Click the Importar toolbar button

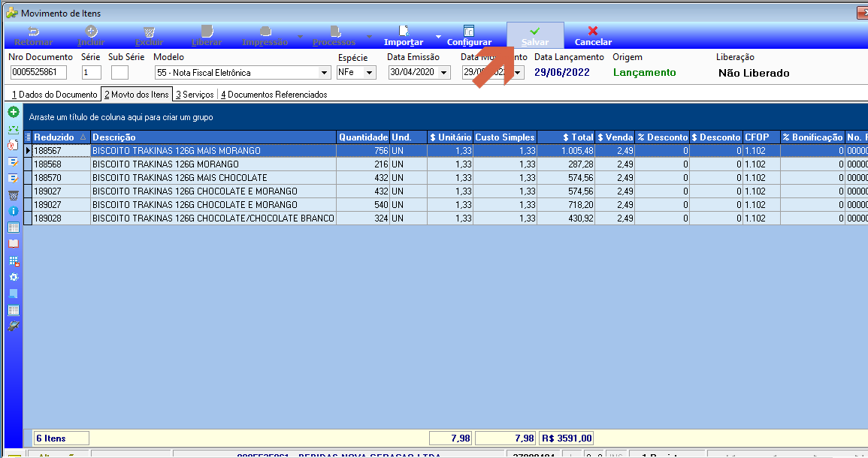[404, 36]
